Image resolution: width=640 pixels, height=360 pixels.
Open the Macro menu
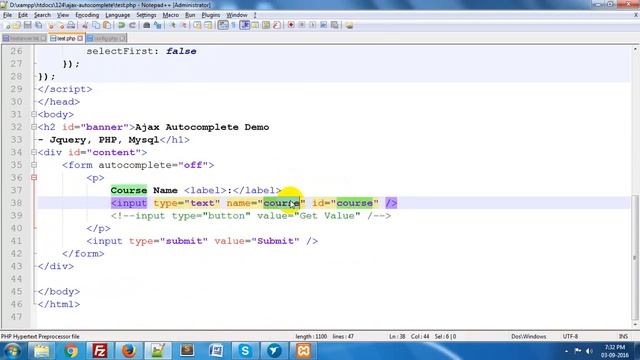click(171, 15)
